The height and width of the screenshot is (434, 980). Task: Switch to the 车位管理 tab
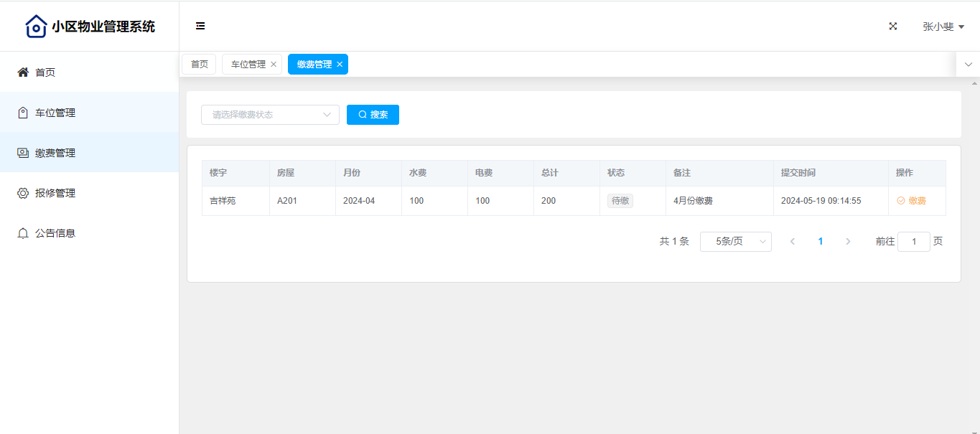click(x=248, y=65)
